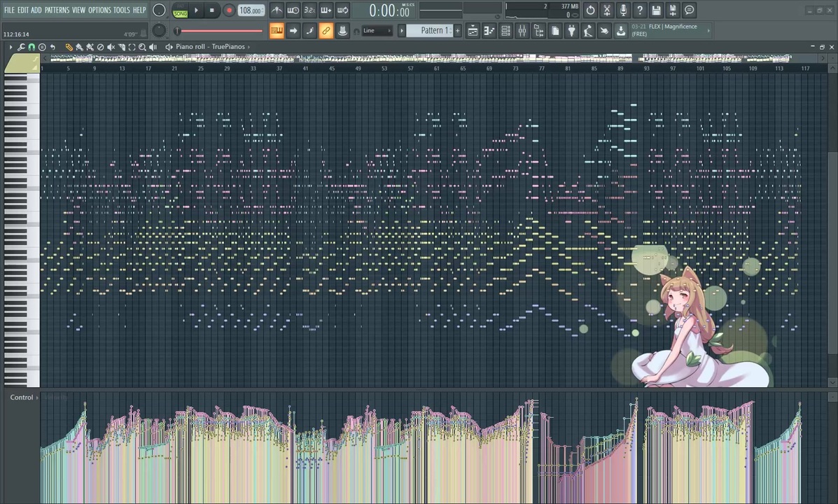Click the song position slider
The height and width of the screenshot is (504, 838).
pos(218,31)
